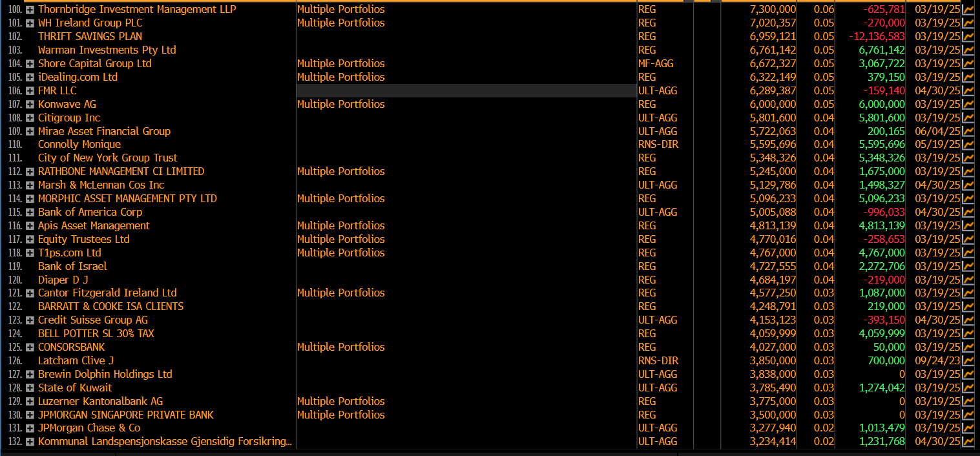980x456 pixels.
Task: Open chart icon for RATHBONE MANAGEMENT CI row
Action: [968, 171]
